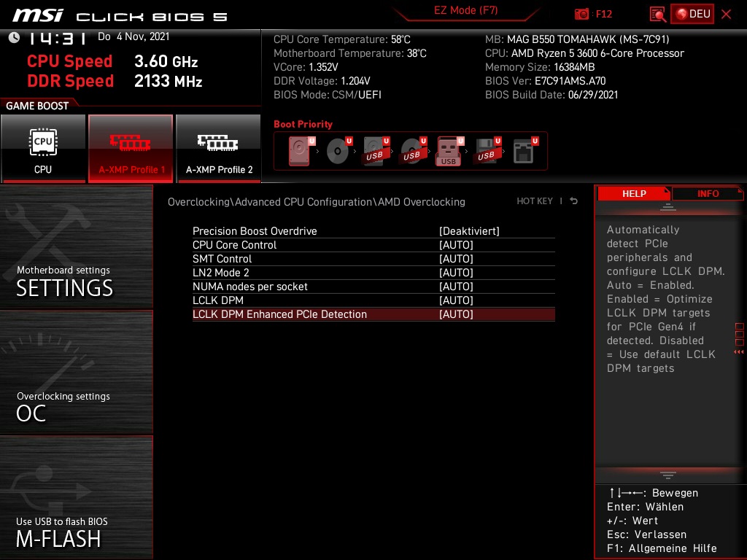The width and height of the screenshot is (747, 560).
Task: Open the BIOS search magnifier icon
Action: point(658,14)
